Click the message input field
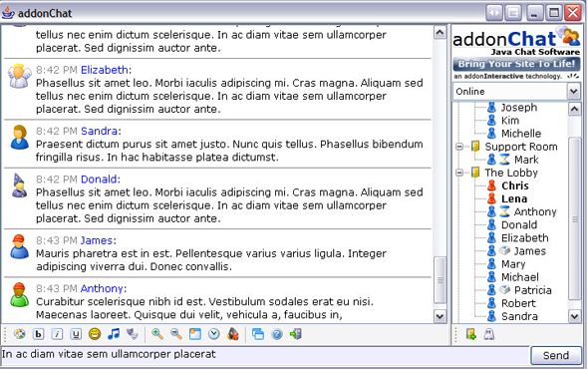 click(x=265, y=354)
